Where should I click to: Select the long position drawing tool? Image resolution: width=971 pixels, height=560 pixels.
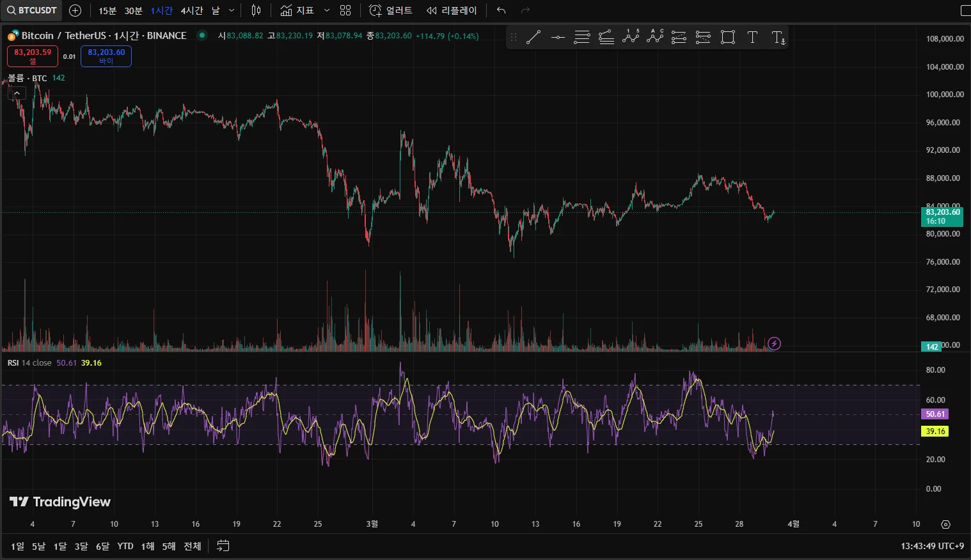tap(679, 37)
